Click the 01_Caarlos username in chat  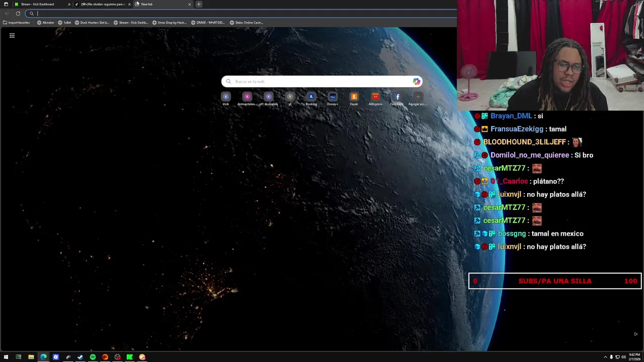[x=509, y=182]
